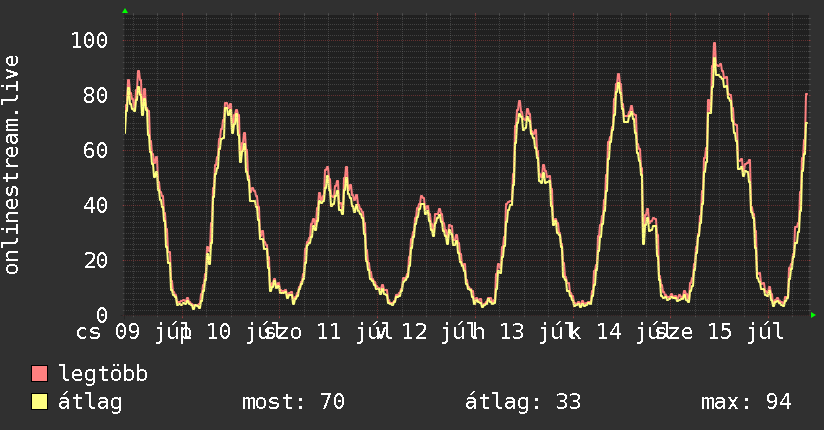Click the green arrow ending x-axis
This screenshot has height=430, width=824.
(x=813, y=315)
